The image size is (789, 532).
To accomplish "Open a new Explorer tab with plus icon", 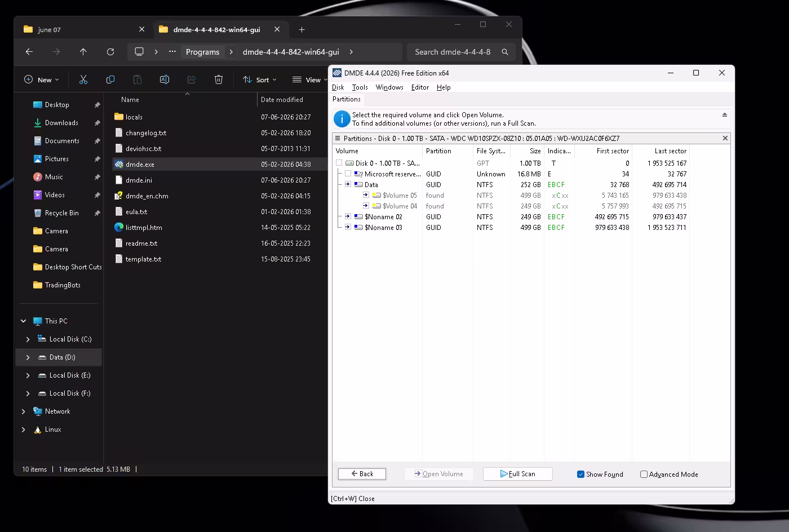I will coord(302,29).
